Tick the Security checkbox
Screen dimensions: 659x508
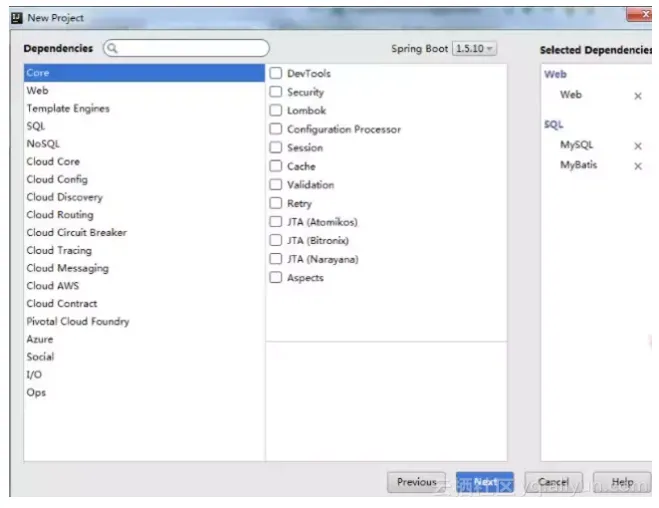(x=276, y=92)
